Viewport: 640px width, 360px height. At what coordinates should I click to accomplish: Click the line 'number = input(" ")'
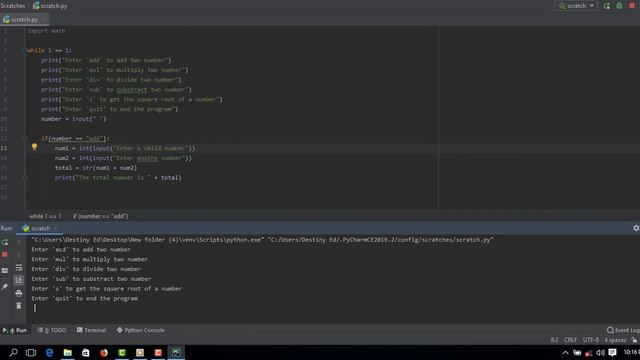[73, 119]
